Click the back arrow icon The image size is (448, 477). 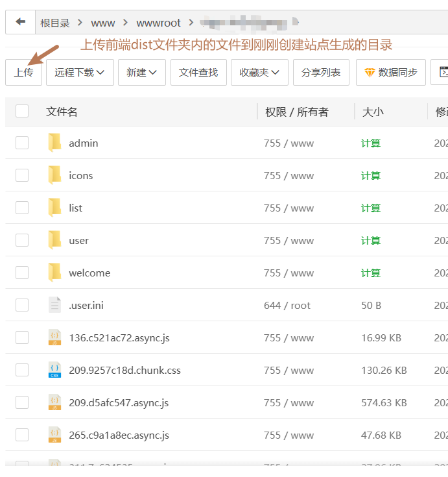(20, 21)
